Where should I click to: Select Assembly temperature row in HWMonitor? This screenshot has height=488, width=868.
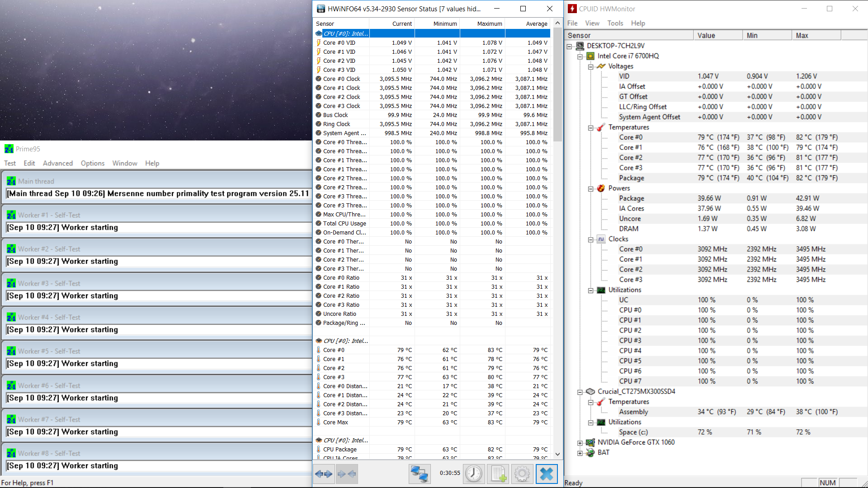[x=633, y=412]
